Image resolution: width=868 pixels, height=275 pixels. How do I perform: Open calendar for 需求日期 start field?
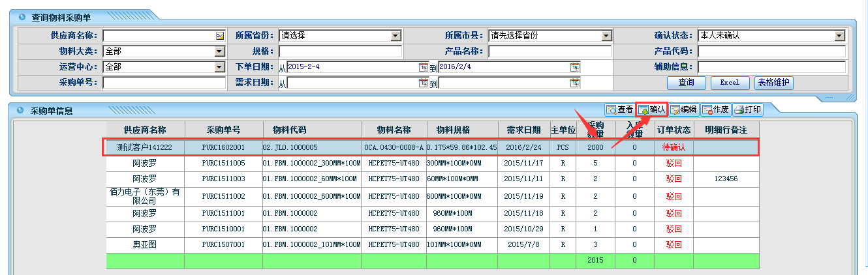[x=423, y=83]
